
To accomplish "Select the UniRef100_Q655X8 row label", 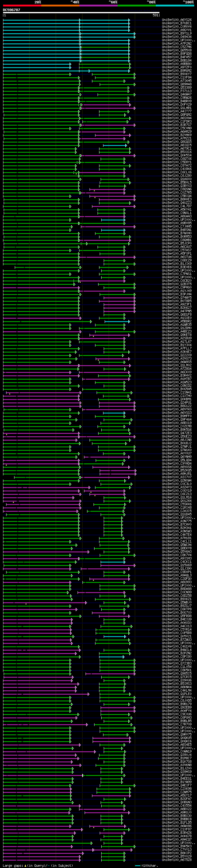I will 177,50.
